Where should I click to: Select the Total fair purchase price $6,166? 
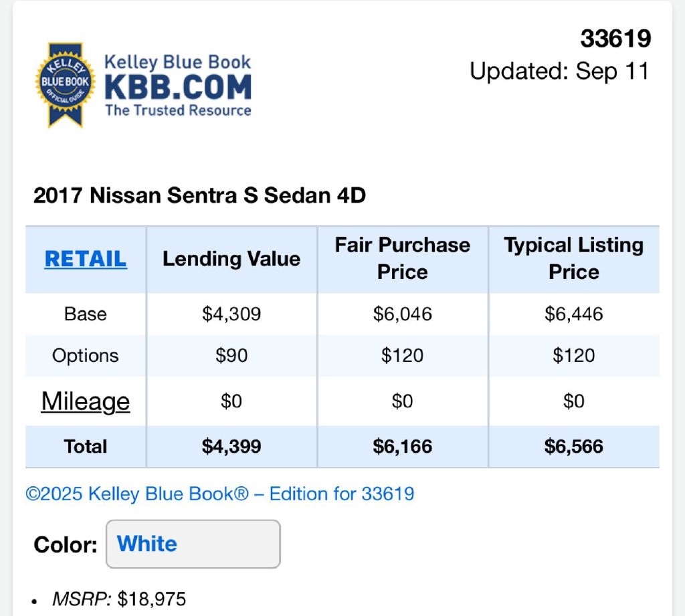[403, 446]
